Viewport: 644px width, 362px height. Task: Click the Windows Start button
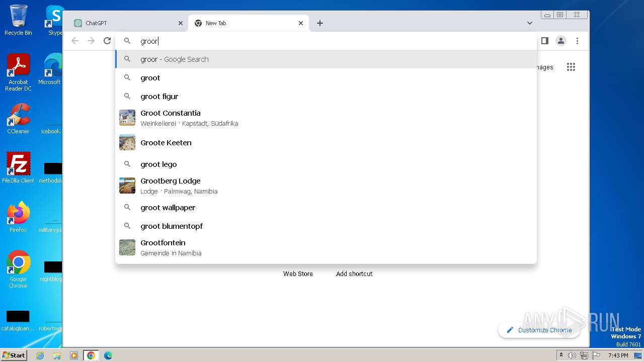coord(14,355)
